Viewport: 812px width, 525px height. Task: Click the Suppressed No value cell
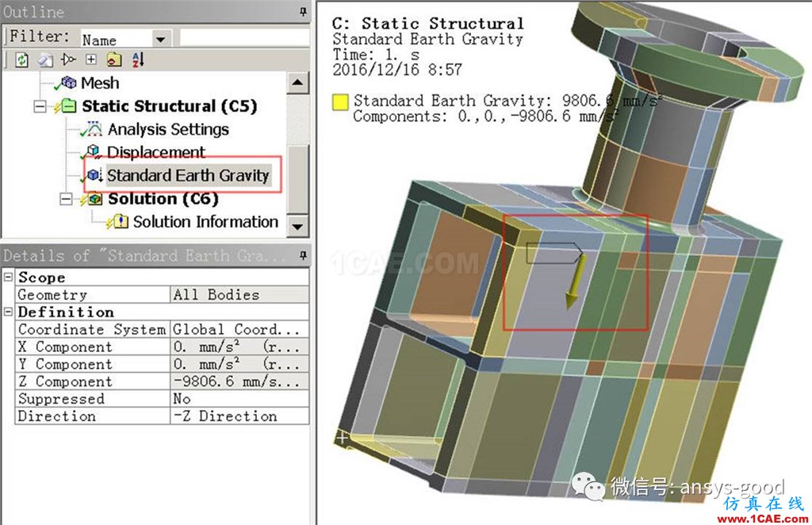pyautogui.click(x=239, y=399)
